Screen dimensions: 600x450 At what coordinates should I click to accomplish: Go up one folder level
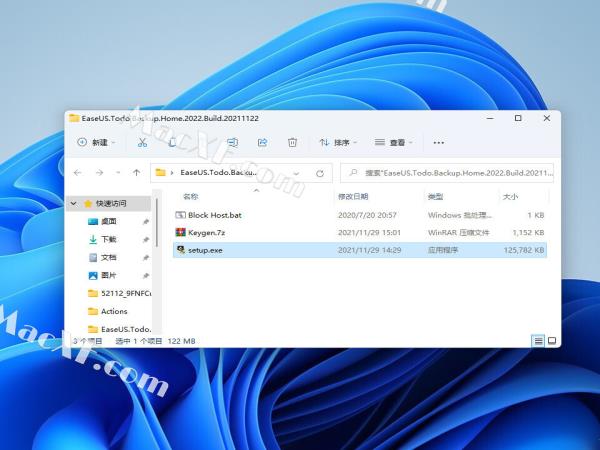pos(136,173)
